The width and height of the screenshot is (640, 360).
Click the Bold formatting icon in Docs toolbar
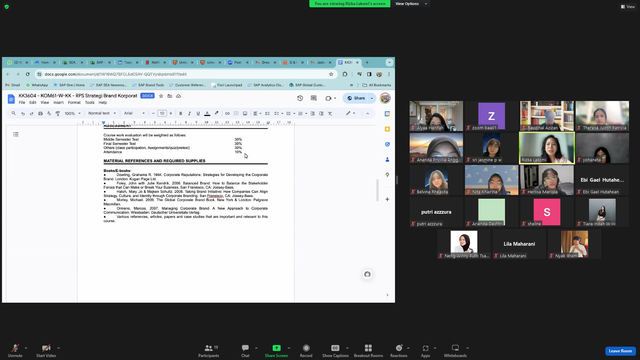click(180, 113)
